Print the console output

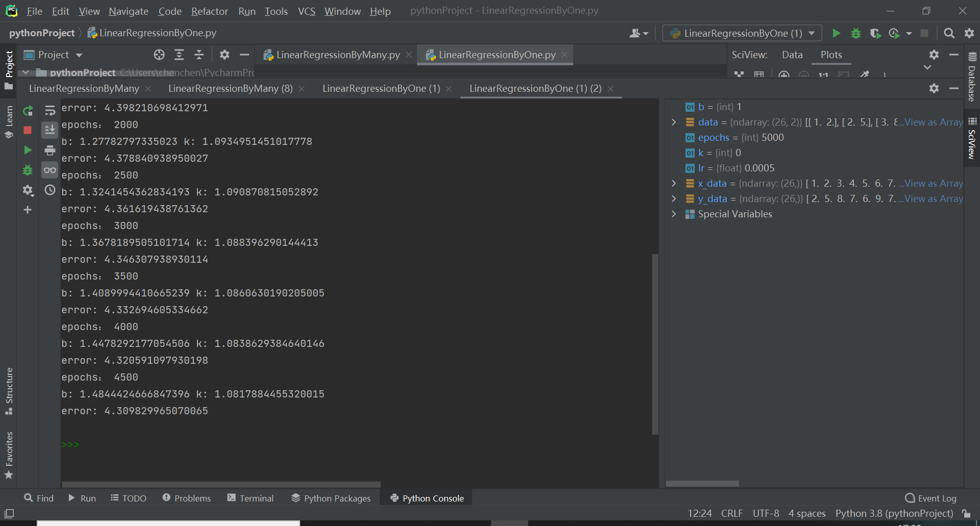pos(50,150)
